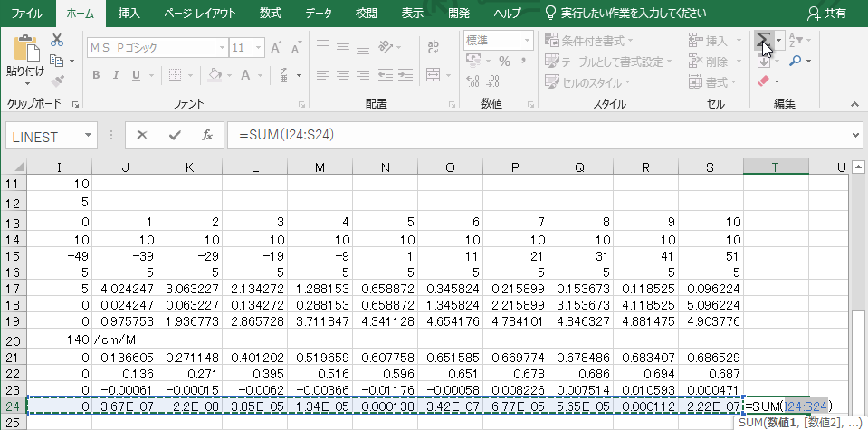Click the Orientation text angle icon
The height and width of the screenshot is (430, 868).
(x=386, y=48)
